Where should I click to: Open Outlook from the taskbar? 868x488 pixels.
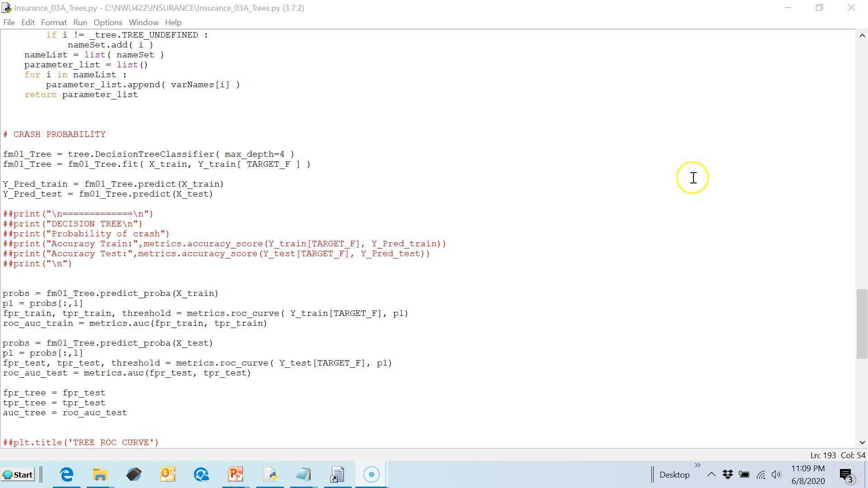167,474
